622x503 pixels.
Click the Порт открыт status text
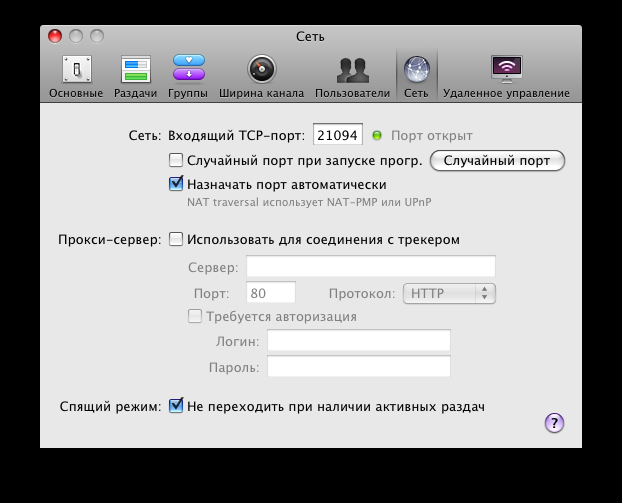click(432, 136)
